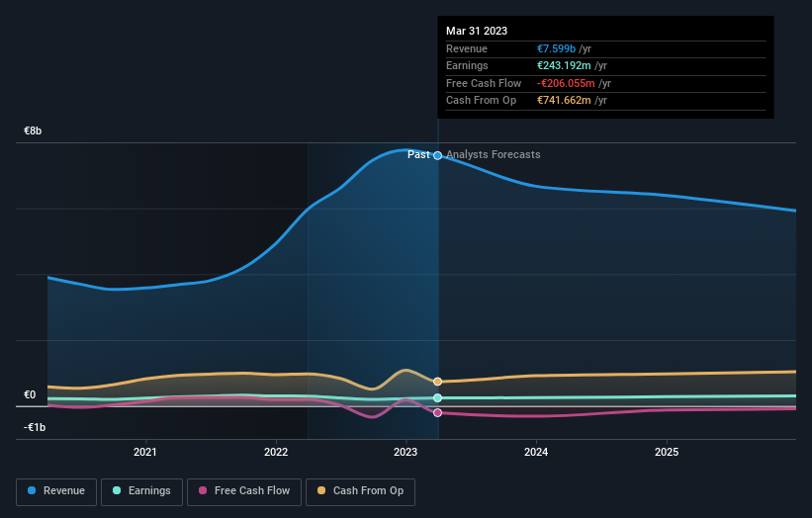Click the Past label on chart
Image resolution: width=812 pixels, height=518 pixels.
click(418, 155)
